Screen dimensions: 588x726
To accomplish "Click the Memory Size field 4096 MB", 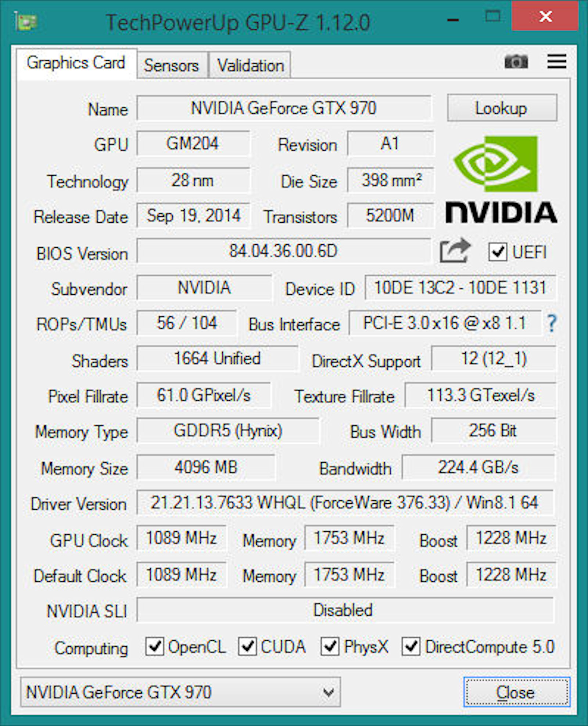I will pyautogui.click(x=206, y=467).
